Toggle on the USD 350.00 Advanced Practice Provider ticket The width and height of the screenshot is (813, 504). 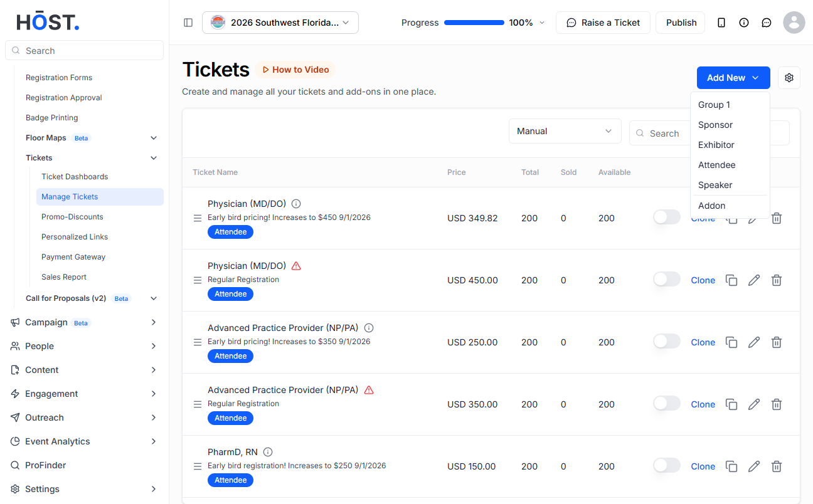point(667,403)
